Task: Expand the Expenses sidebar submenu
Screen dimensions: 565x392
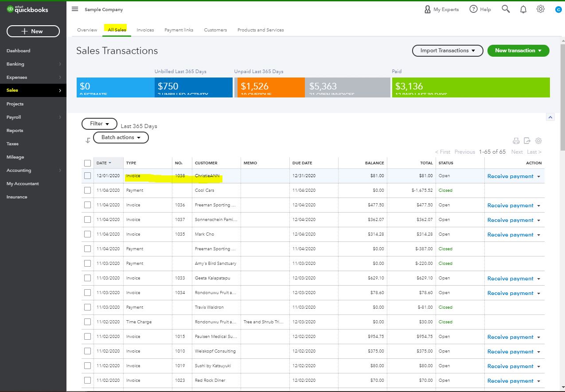Action: pyautogui.click(x=60, y=78)
